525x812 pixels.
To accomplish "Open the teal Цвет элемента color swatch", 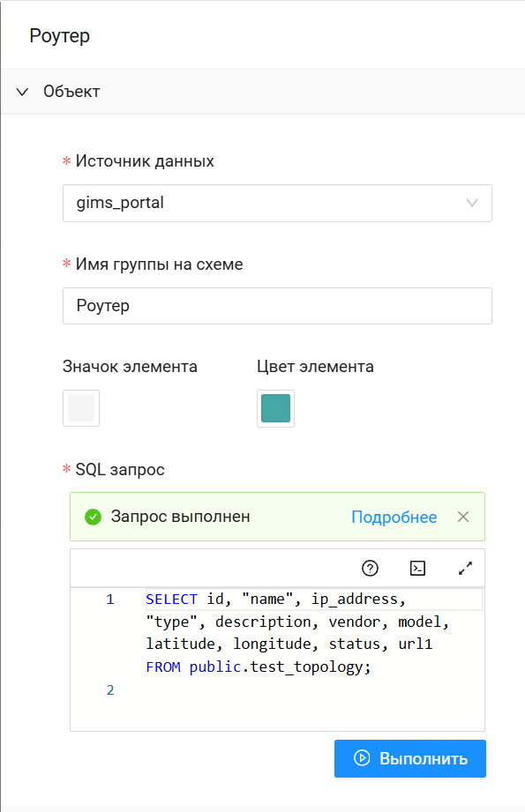I will (275, 408).
